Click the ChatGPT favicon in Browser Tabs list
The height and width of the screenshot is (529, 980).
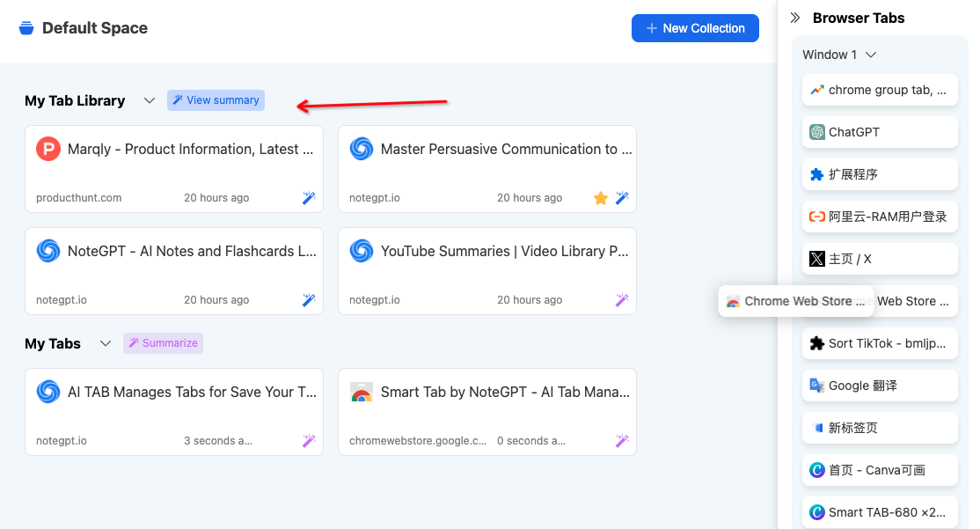817,131
